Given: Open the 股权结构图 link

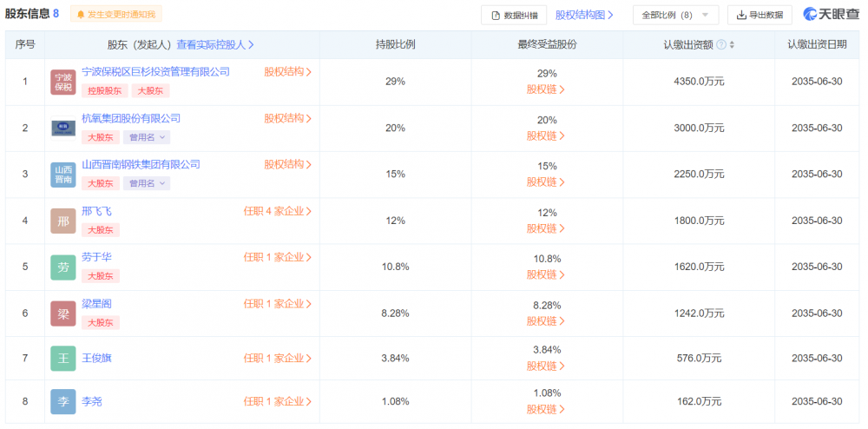Looking at the screenshot, I should (584, 15).
